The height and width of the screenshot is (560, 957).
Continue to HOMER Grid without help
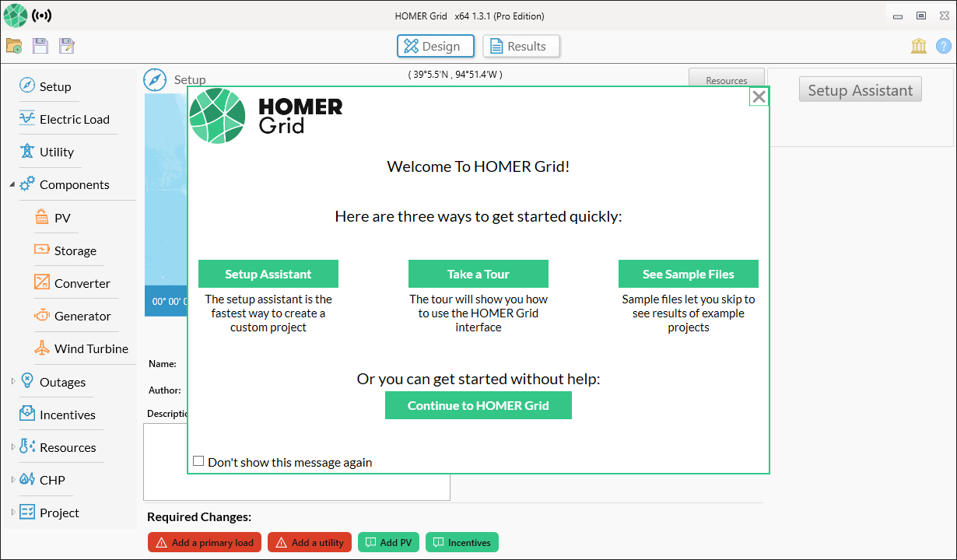point(478,405)
